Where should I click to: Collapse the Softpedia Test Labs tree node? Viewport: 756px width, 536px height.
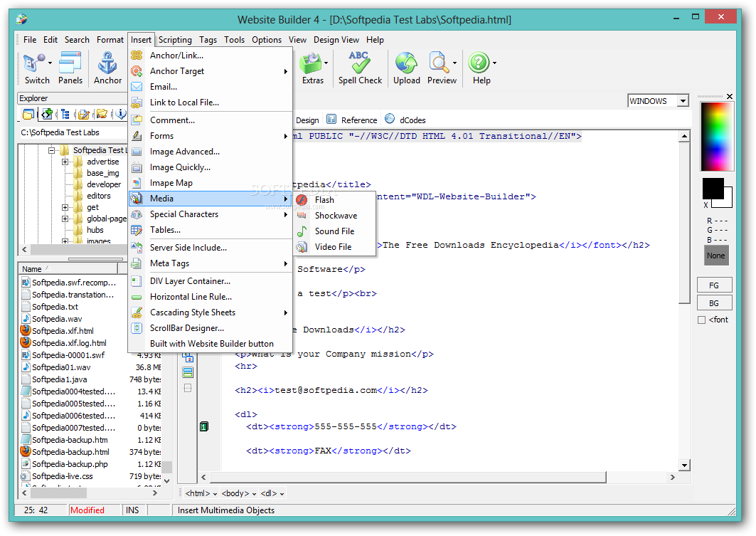click(51, 150)
